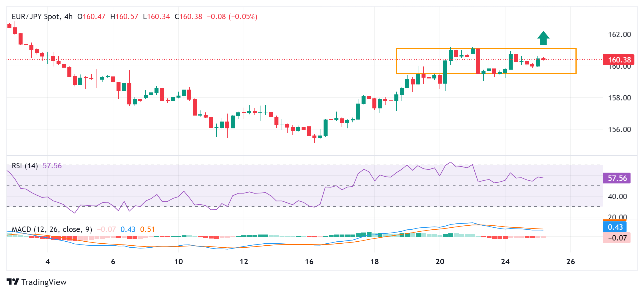Screen dimensions: 644x293
Task: Click the green up arrow marker
Action: coord(543,38)
